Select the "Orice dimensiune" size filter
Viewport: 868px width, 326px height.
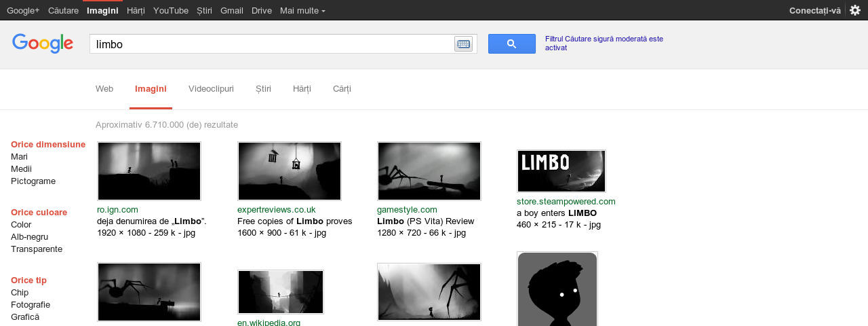(x=48, y=145)
